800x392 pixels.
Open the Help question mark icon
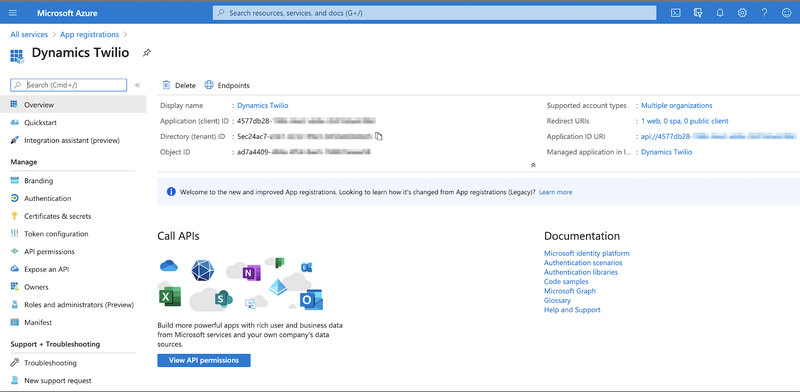point(764,13)
